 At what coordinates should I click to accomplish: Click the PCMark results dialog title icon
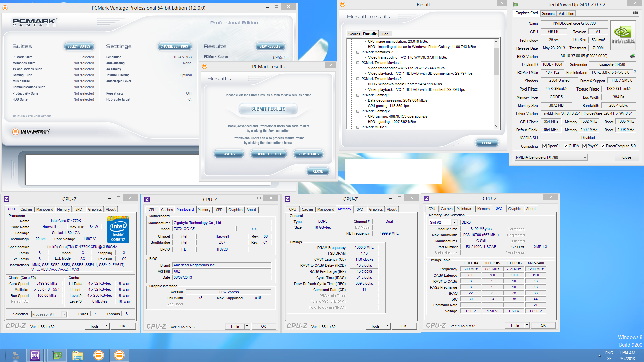(205, 66)
